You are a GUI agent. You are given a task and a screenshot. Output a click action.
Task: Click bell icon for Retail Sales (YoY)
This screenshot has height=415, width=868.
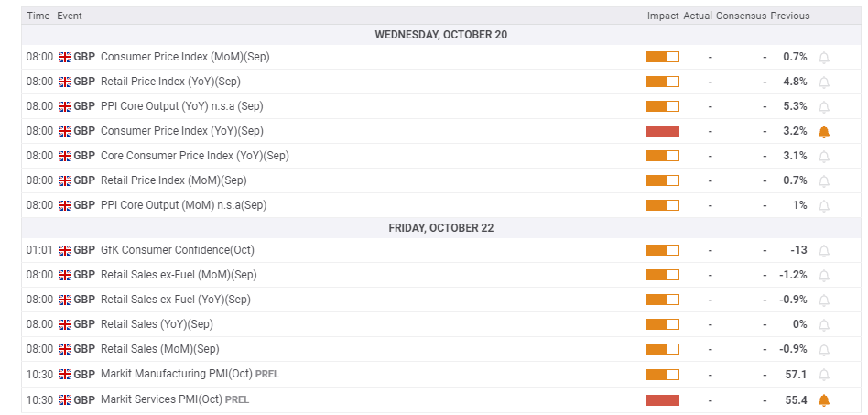[823, 324]
